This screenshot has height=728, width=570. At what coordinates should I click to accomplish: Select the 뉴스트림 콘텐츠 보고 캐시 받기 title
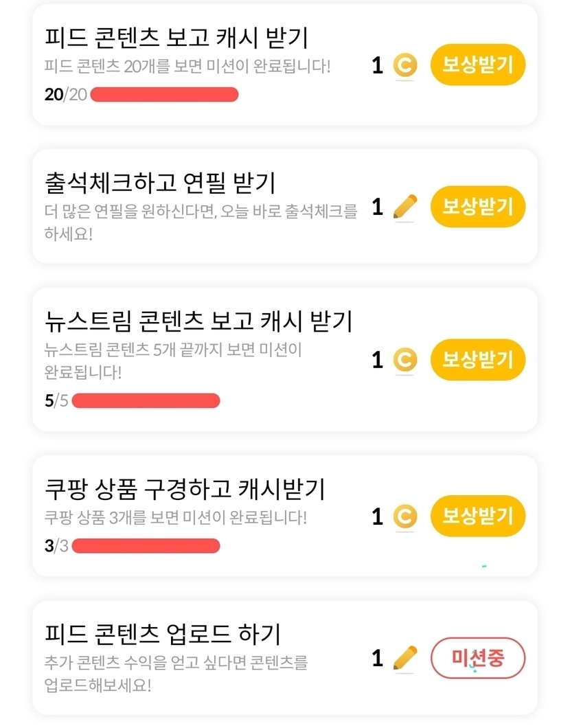[x=198, y=321]
